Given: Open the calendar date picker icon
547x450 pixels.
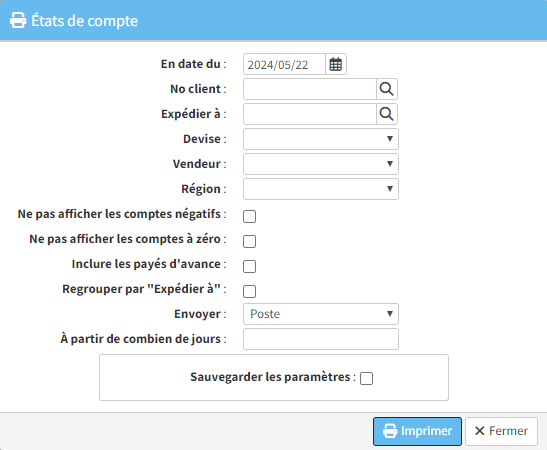Looking at the screenshot, I should (x=336, y=64).
